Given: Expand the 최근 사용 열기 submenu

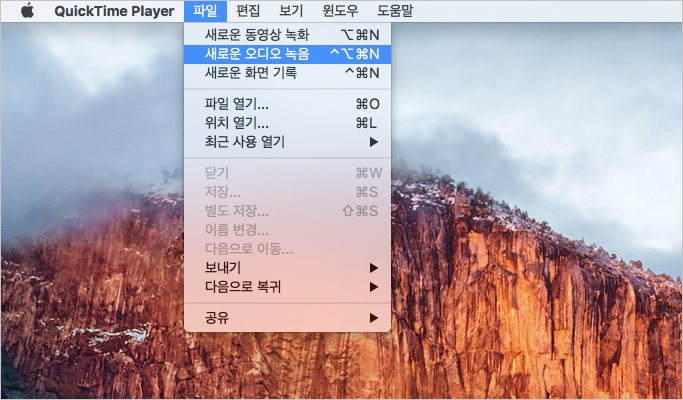Looking at the screenshot, I should point(287,142).
